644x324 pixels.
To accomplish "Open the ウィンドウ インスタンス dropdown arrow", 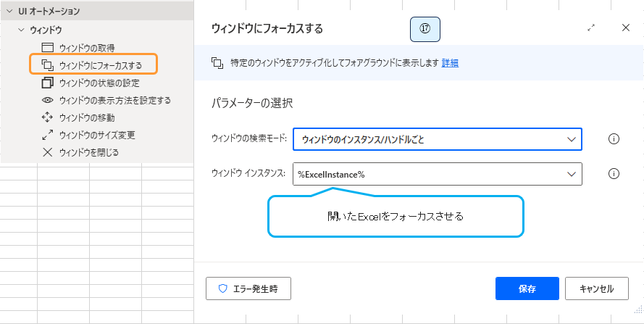I will pos(571,174).
